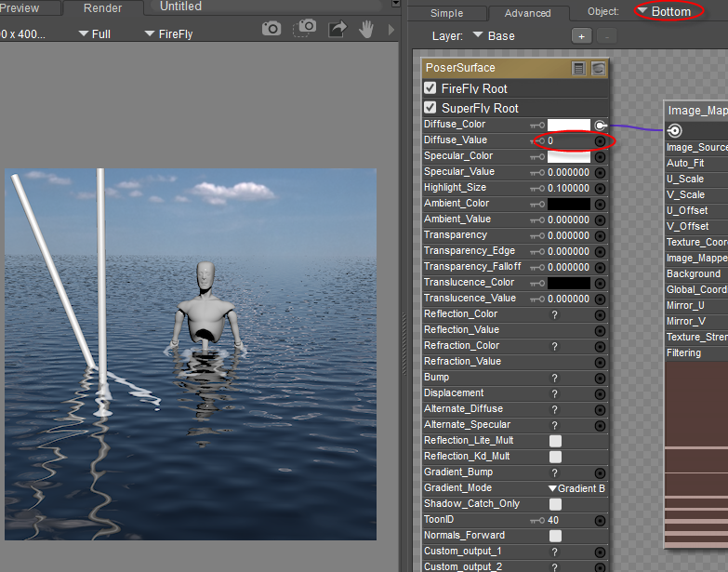Viewport: 728px width, 572px height.
Task: Click the Image_Map node output connector
Action: (x=675, y=131)
